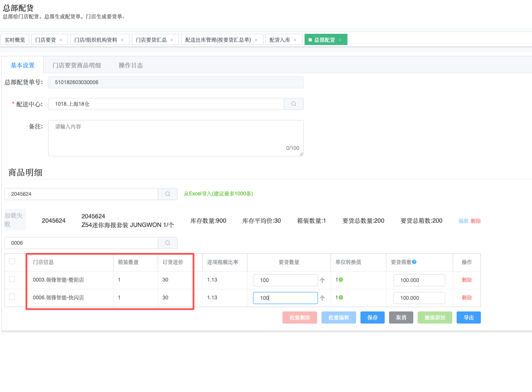The width and height of the screenshot is (532, 392).
Task: Open the 操作日志 tab
Action: point(131,65)
